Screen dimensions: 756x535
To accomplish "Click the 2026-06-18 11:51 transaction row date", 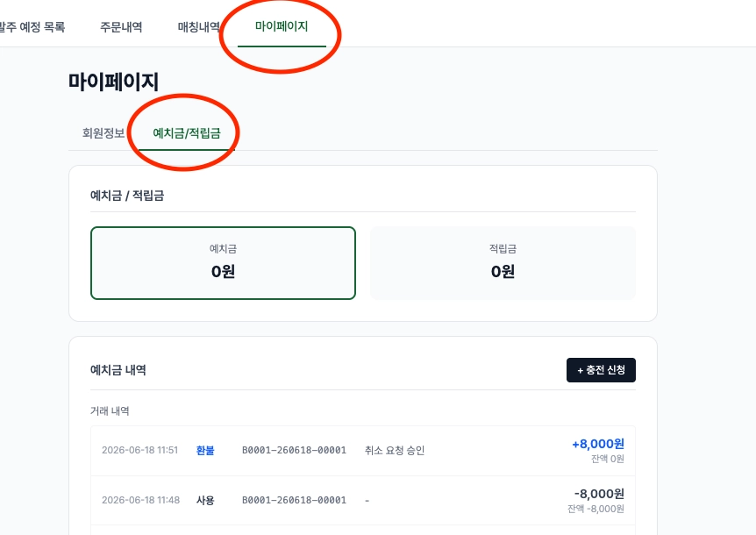I will 139,450.
